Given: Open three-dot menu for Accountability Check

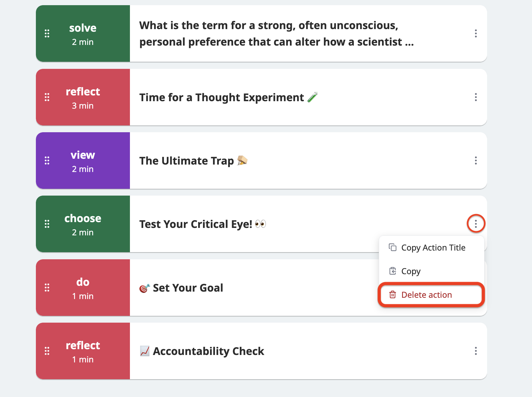Looking at the screenshot, I should pos(476,351).
